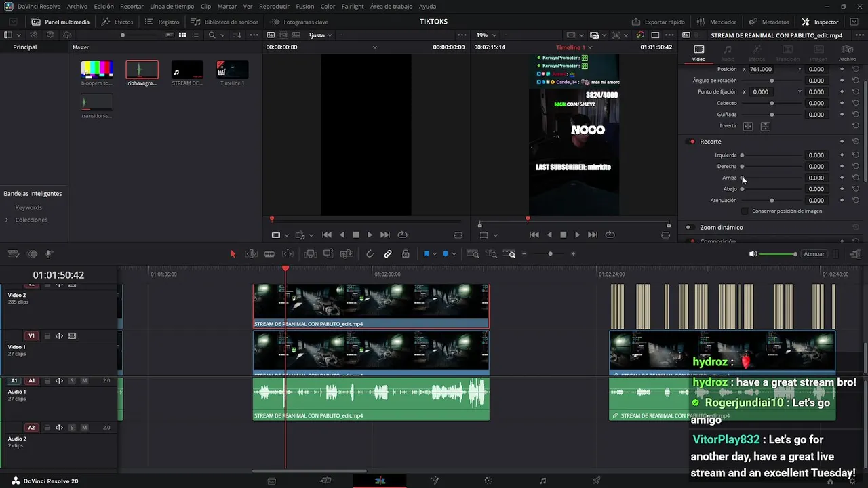Toggle the Panel multimedia button

tap(60, 22)
